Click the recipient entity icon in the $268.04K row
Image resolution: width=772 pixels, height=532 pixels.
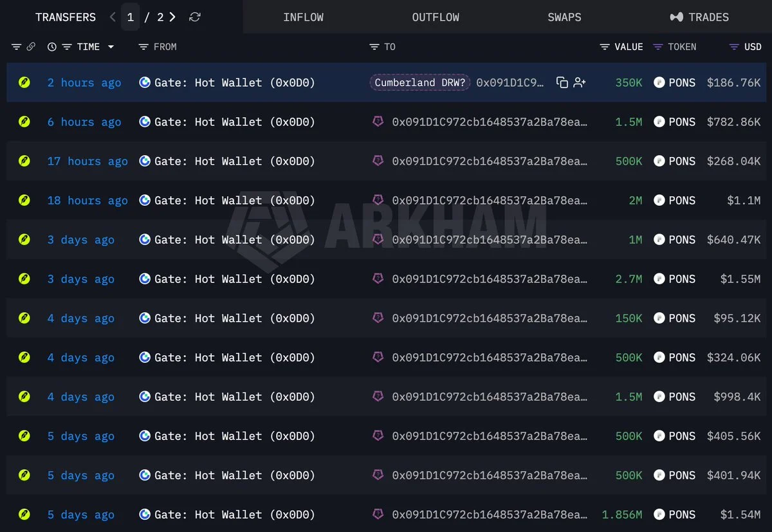click(x=378, y=160)
